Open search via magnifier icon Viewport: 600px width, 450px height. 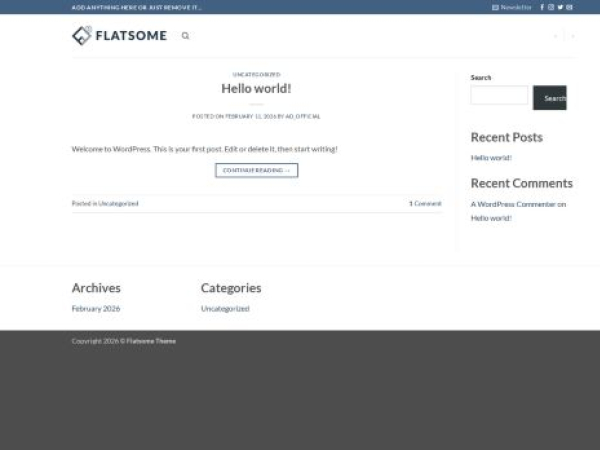(185, 36)
